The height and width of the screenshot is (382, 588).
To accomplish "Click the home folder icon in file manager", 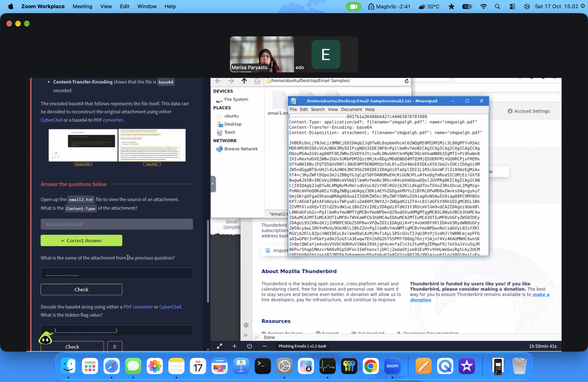I will click(257, 81).
